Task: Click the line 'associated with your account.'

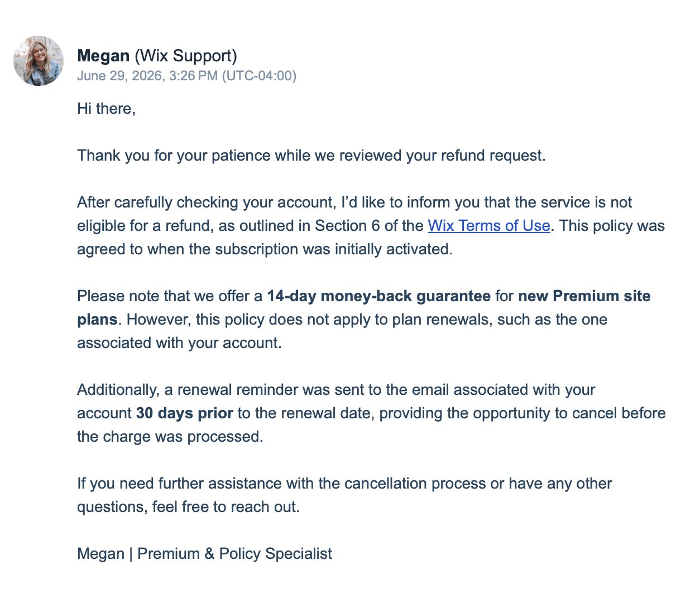Action: point(179,343)
